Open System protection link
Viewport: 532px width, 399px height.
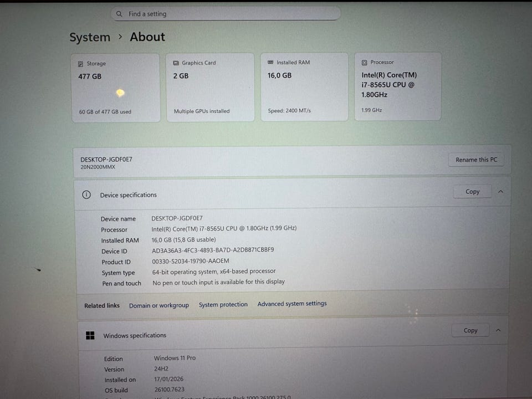point(223,305)
